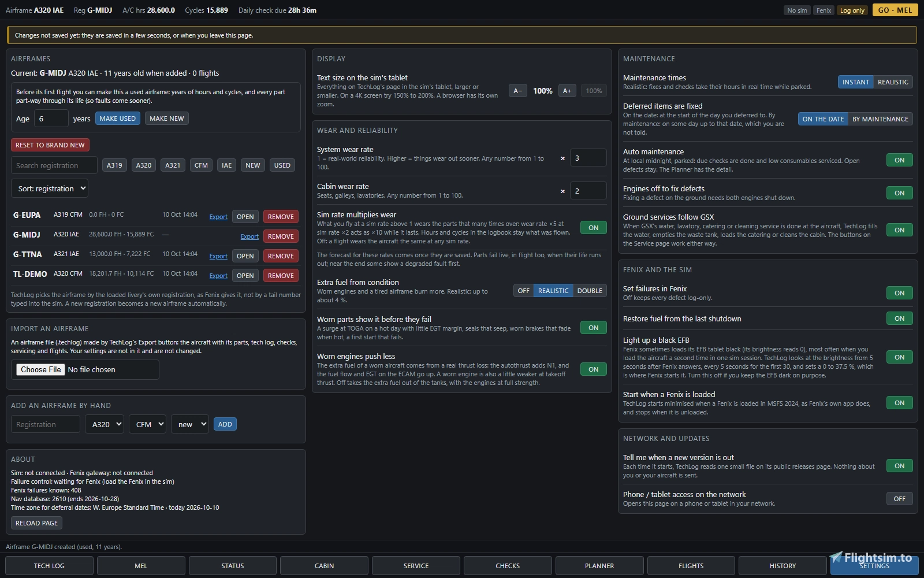The width and height of the screenshot is (924, 578).
Task: Click the Registration field under Add an airframe
Action: pos(46,424)
